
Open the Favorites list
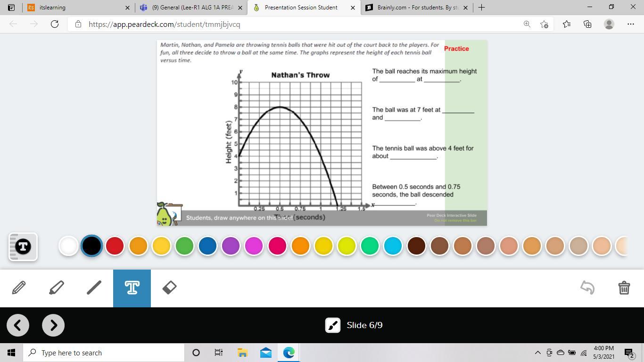566,24
